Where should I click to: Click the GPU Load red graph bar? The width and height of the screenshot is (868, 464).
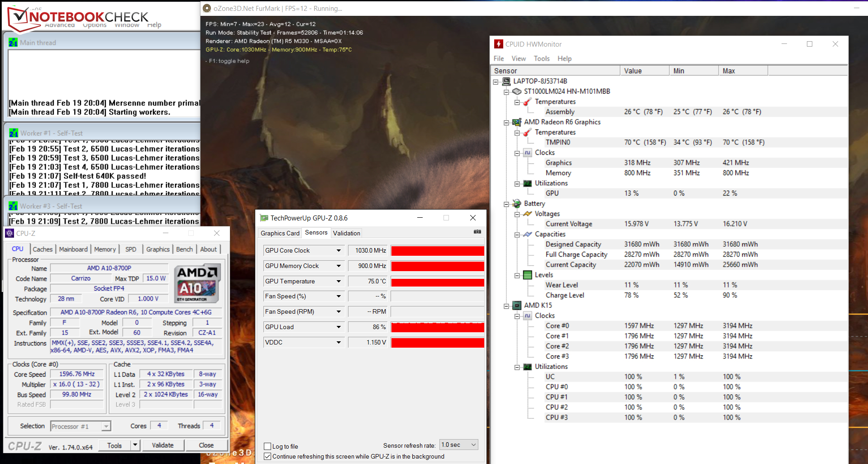(x=438, y=327)
